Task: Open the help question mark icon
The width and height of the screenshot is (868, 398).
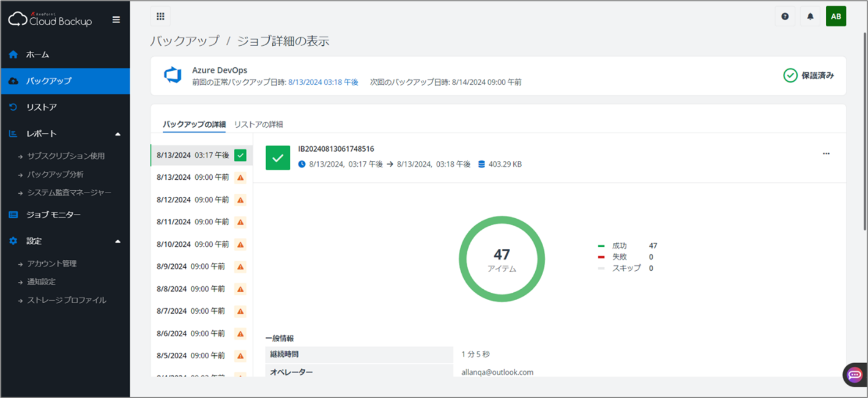Action: (785, 17)
